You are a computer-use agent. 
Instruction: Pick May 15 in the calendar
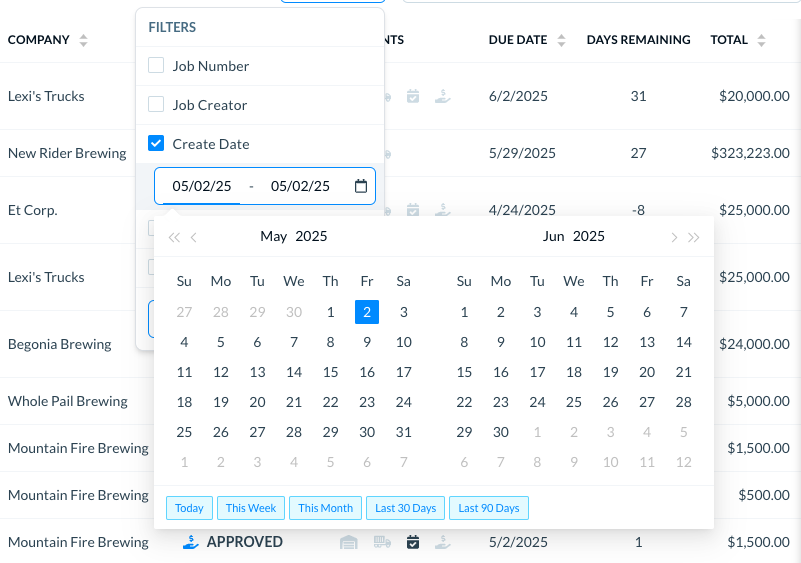tap(330, 372)
